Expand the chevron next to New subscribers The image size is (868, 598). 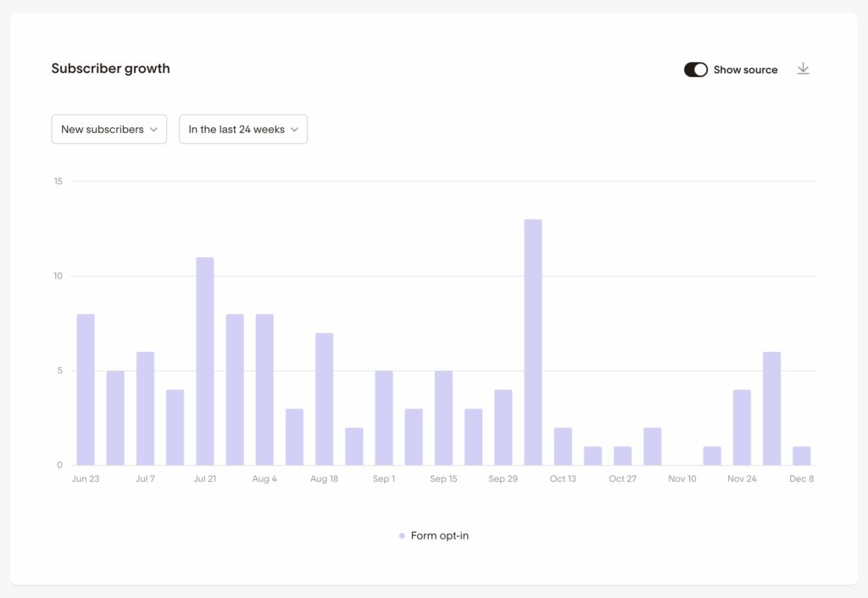click(x=155, y=129)
